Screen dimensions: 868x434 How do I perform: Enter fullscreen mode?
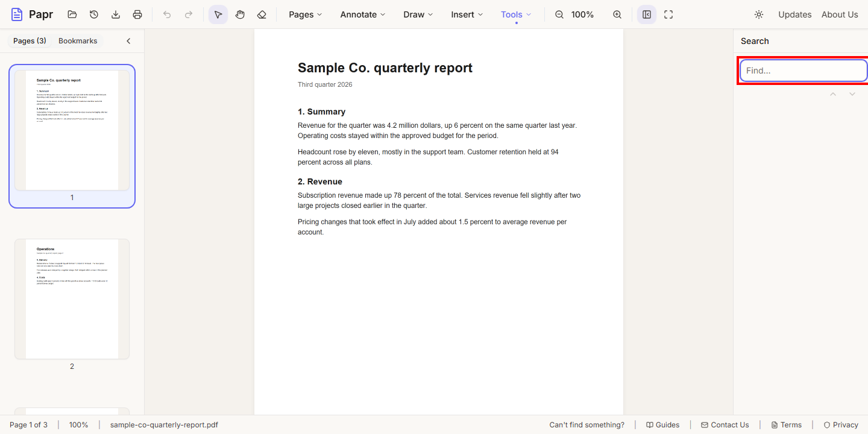pyautogui.click(x=668, y=14)
